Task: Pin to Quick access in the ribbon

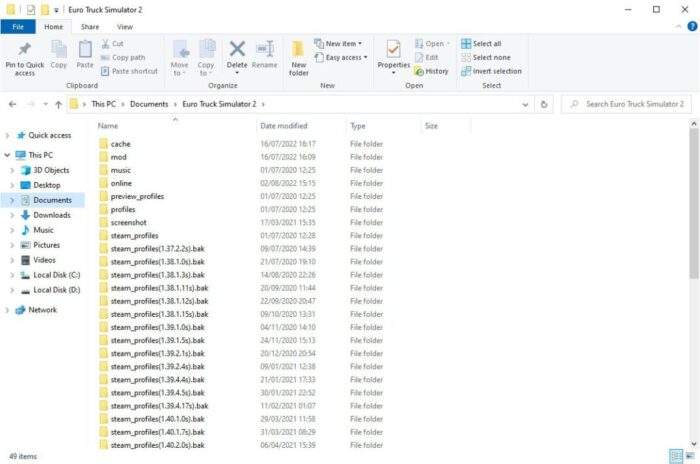Action: tap(25, 59)
